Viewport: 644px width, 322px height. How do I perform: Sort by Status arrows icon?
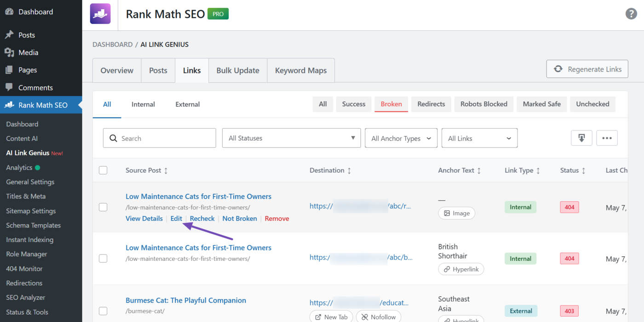coord(583,170)
